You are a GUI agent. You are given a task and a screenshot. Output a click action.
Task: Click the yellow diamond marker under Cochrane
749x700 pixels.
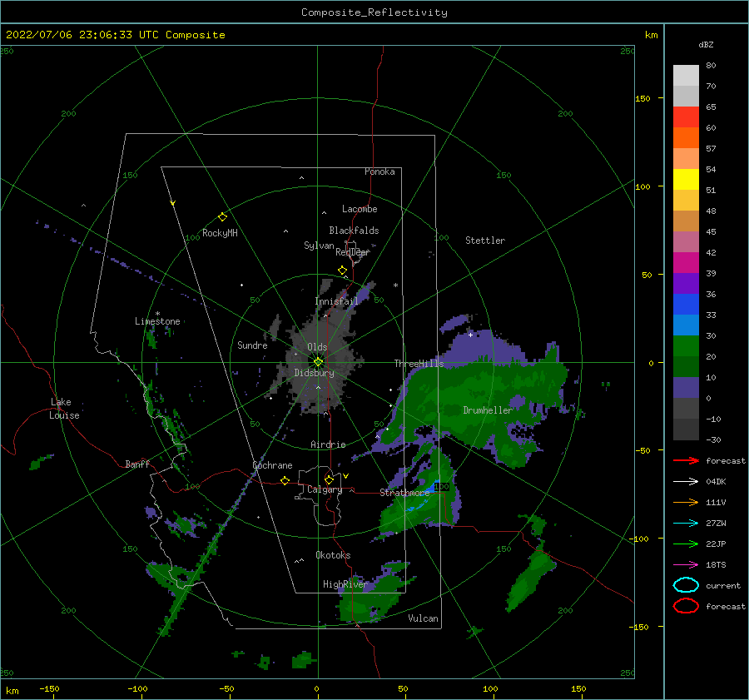click(285, 480)
